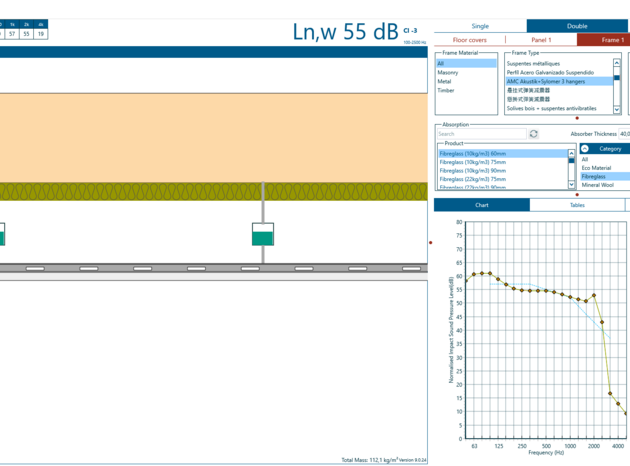Open the Floor covers tab
Viewport: 630px width, 466px height.
click(x=469, y=40)
